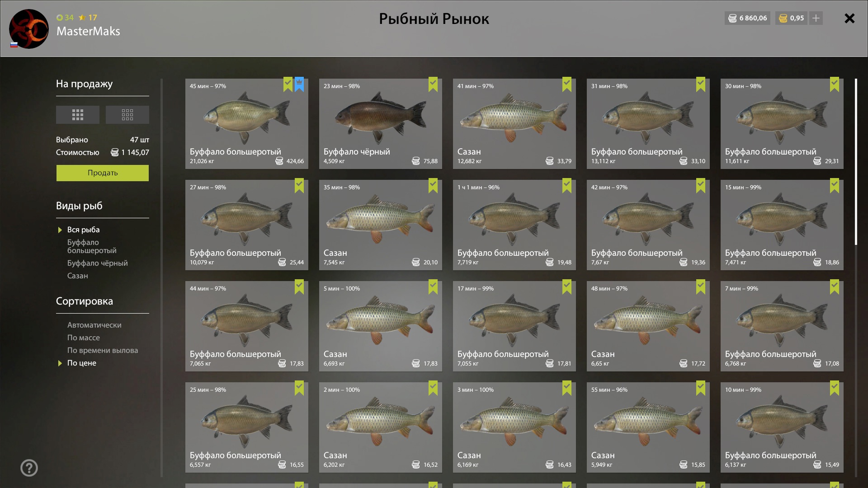Viewport: 868px width, 488px height.
Task: Click silver coins balance 6 860,06
Action: pos(747,18)
